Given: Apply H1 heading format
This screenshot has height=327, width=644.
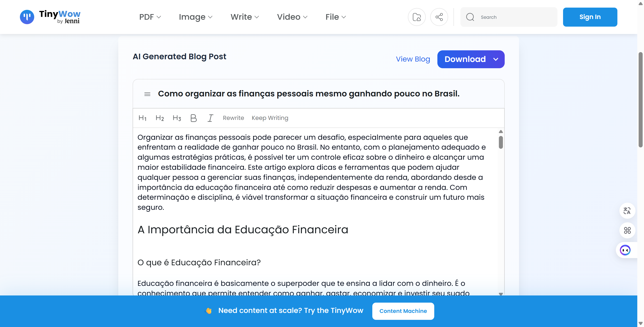Looking at the screenshot, I should click(x=142, y=118).
